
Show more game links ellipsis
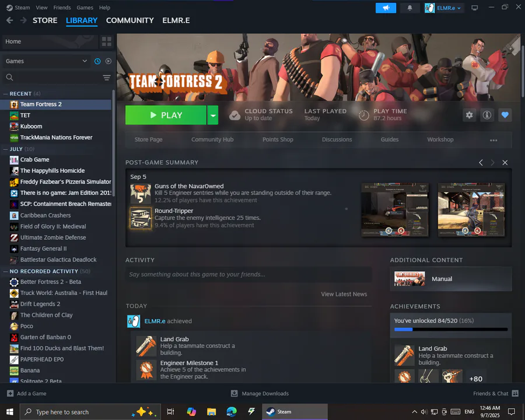[x=493, y=141]
